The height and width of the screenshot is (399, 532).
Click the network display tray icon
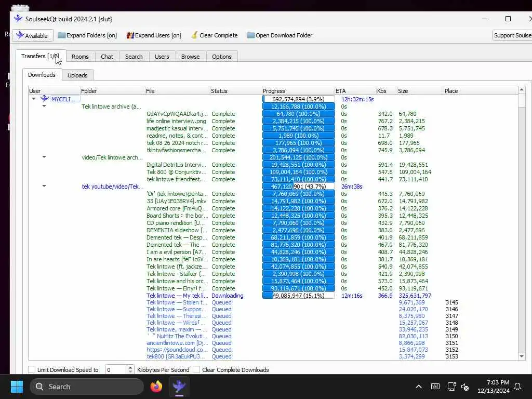coord(451,387)
